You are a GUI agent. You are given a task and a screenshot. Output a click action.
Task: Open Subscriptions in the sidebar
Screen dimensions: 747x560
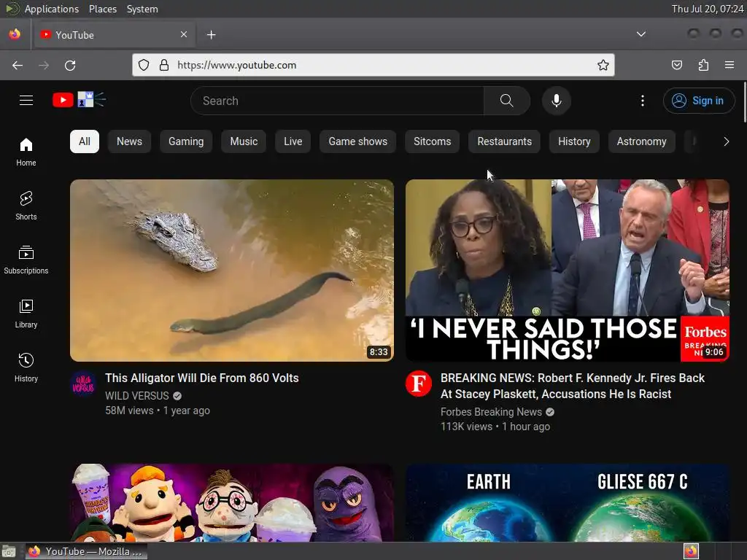click(26, 260)
